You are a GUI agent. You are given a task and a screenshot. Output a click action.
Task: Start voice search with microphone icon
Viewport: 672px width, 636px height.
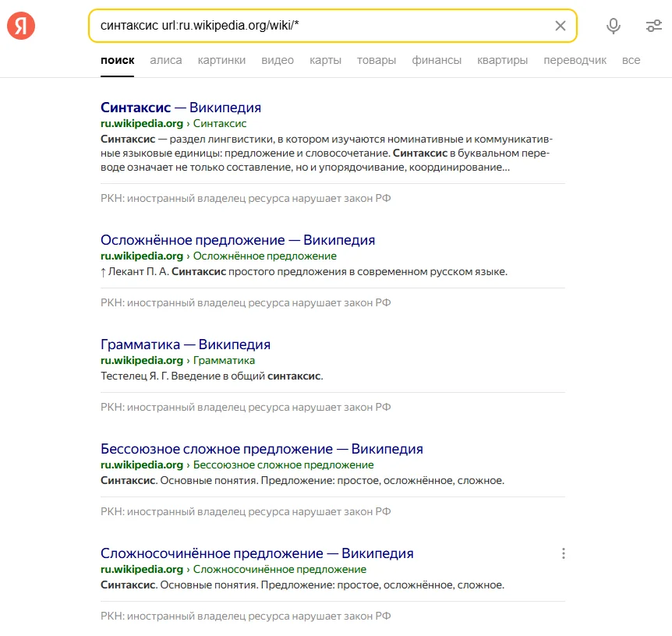pyautogui.click(x=614, y=26)
